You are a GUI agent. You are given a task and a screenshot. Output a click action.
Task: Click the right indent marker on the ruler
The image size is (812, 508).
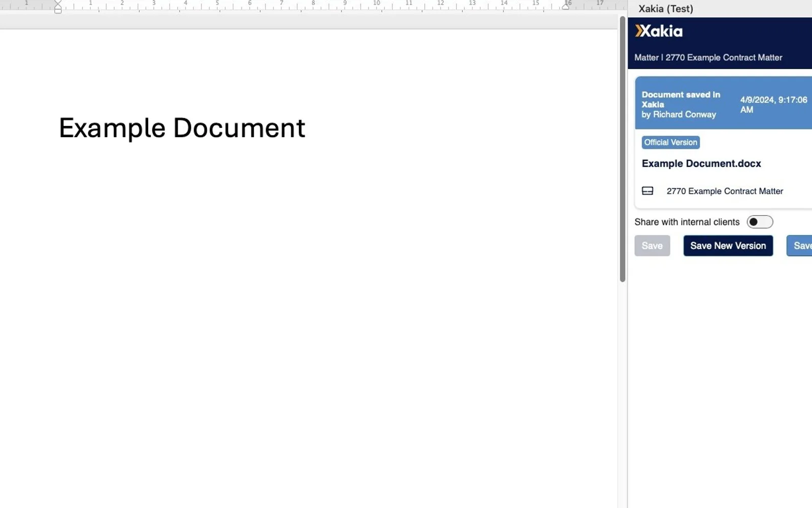tap(565, 7)
